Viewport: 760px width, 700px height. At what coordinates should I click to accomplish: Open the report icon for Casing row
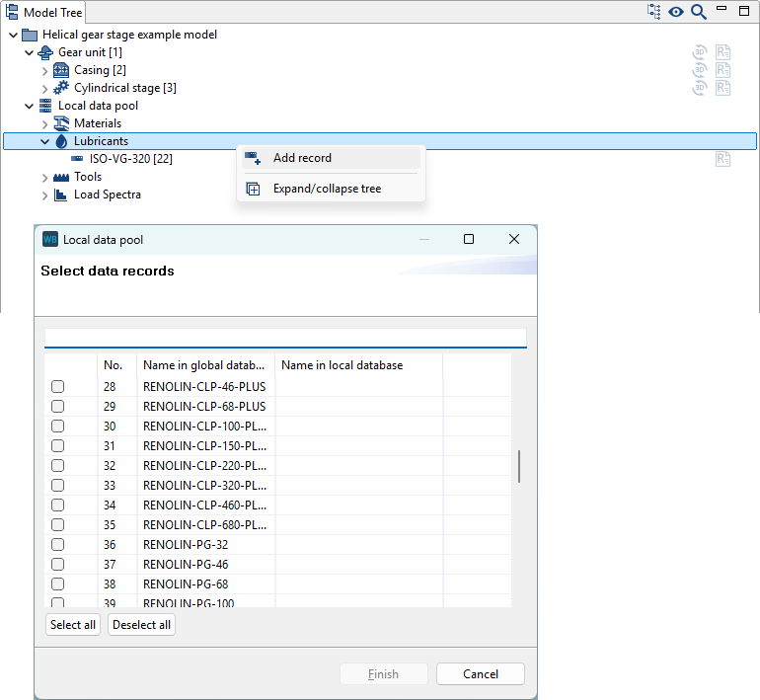click(723, 70)
